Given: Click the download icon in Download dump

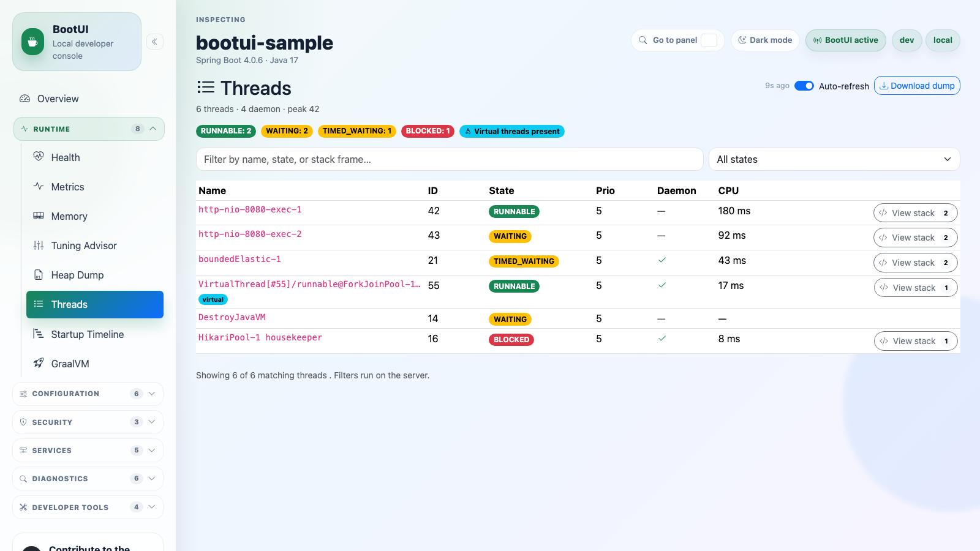Looking at the screenshot, I should (x=884, y=86).
